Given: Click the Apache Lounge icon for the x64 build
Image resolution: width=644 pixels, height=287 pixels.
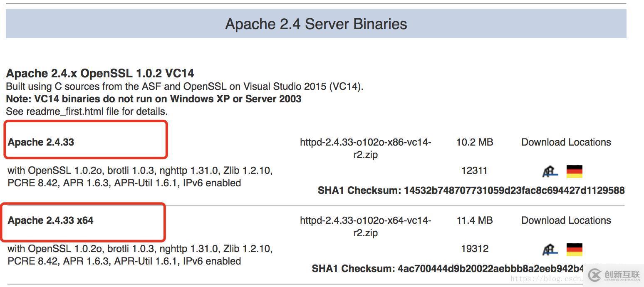Looking at the screenshot, I should [550, 249].
